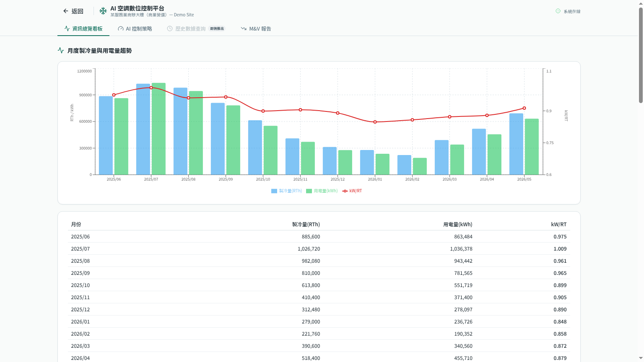Click the 2026/02 table row month cell

(x=80, y=334)
